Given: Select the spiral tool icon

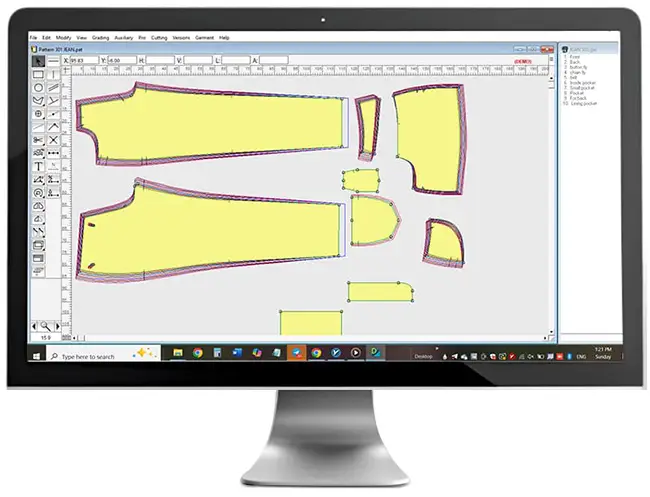Looking at the screenshot, I should point(38,193).
